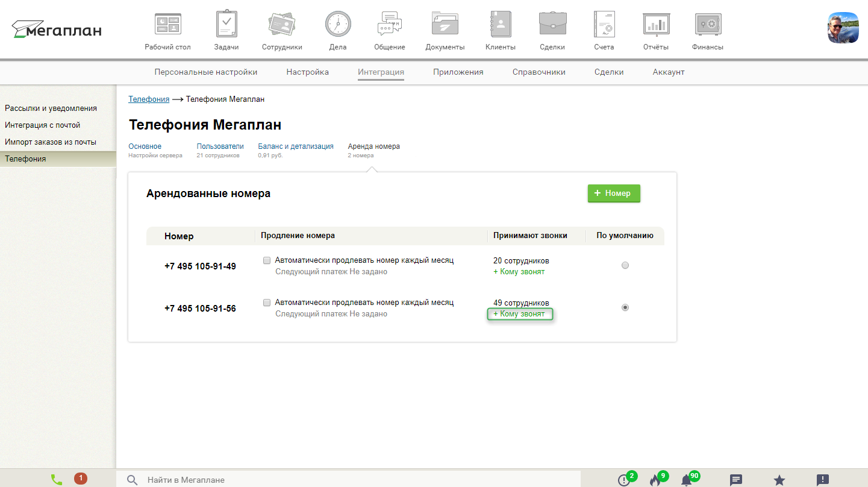
Task: Open Импорт заказов из почты in sidebar
Action: pos(51,142)
